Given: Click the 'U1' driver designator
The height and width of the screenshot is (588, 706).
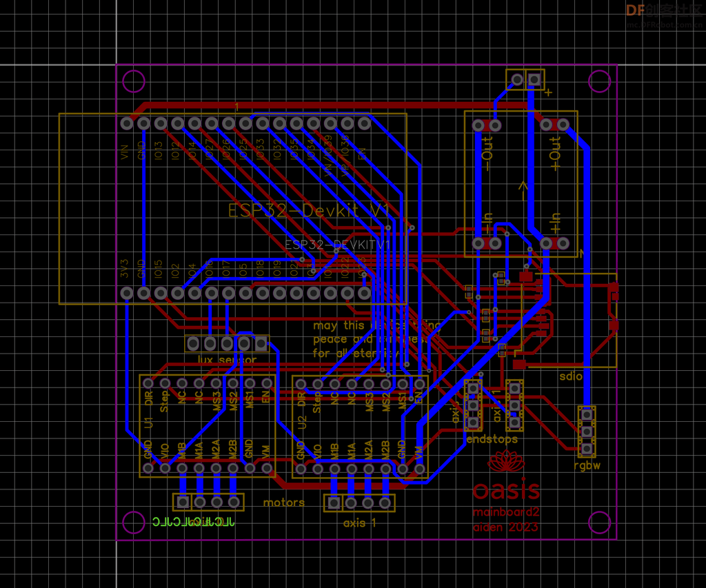Looking at the screenshot, I should (149, 423).
